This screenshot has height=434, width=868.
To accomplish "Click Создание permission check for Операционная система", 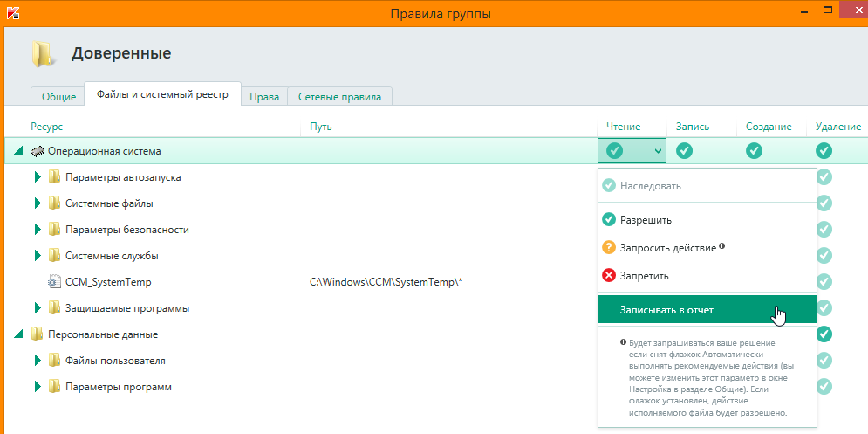I will coord(754,151).
